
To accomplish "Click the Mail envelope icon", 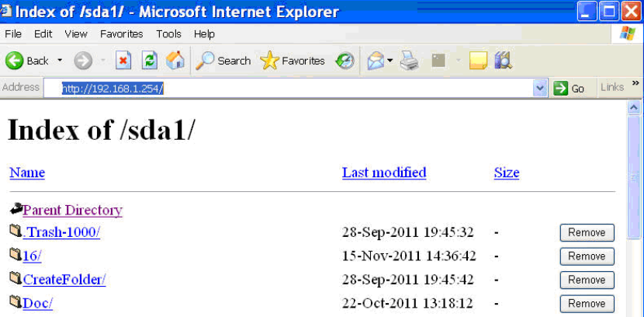I will point(376,61).
